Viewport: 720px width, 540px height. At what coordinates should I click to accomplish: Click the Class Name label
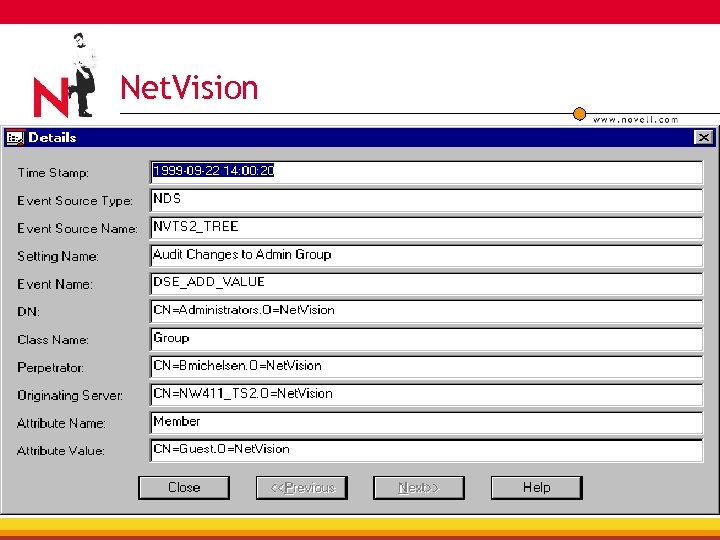[x=53, y=340]
